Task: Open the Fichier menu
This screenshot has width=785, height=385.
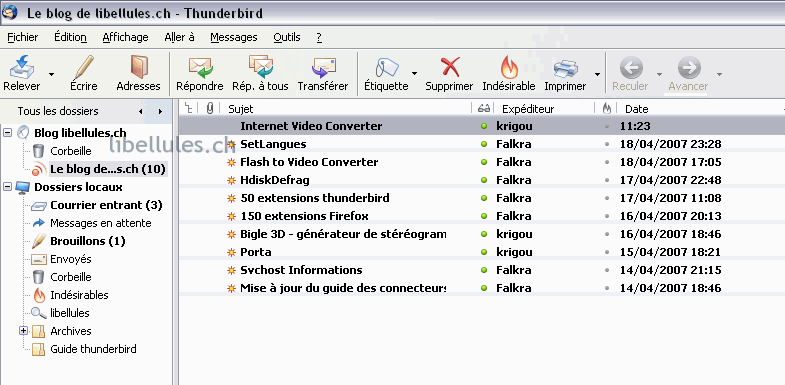Action: tap(23, 37)
